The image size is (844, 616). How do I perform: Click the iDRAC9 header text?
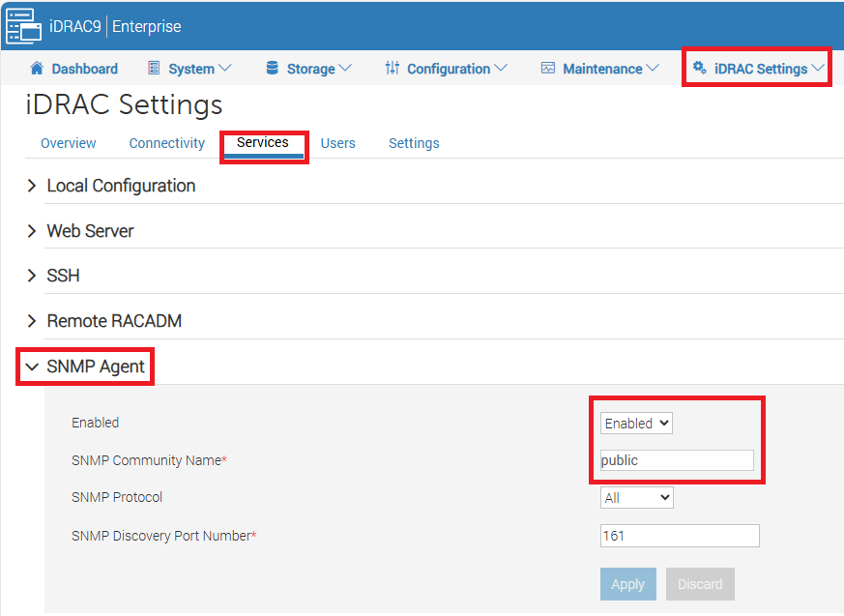[x=74, y=26]
